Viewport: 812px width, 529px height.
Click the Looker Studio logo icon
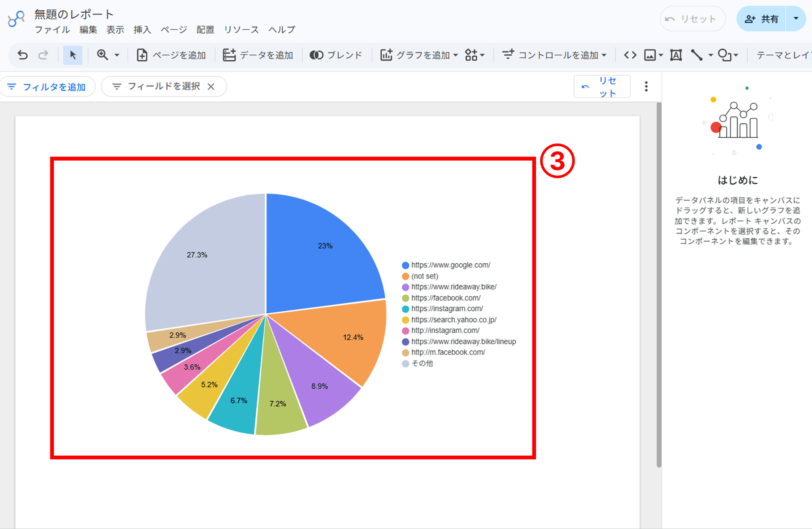click(16, 19)
